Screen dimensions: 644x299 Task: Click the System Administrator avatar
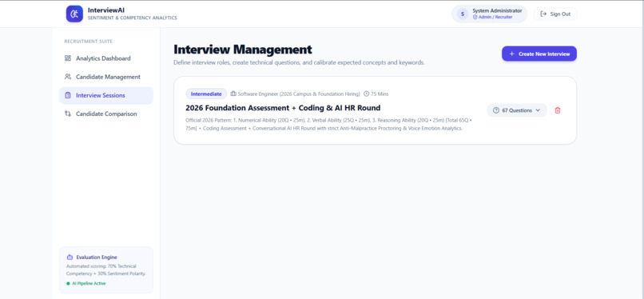463,14
